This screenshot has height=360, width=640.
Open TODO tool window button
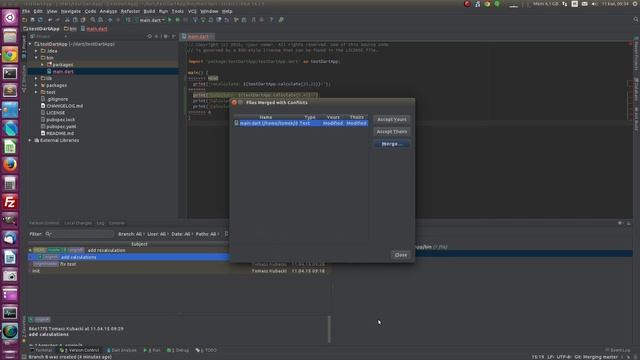[x=206, y=350]
